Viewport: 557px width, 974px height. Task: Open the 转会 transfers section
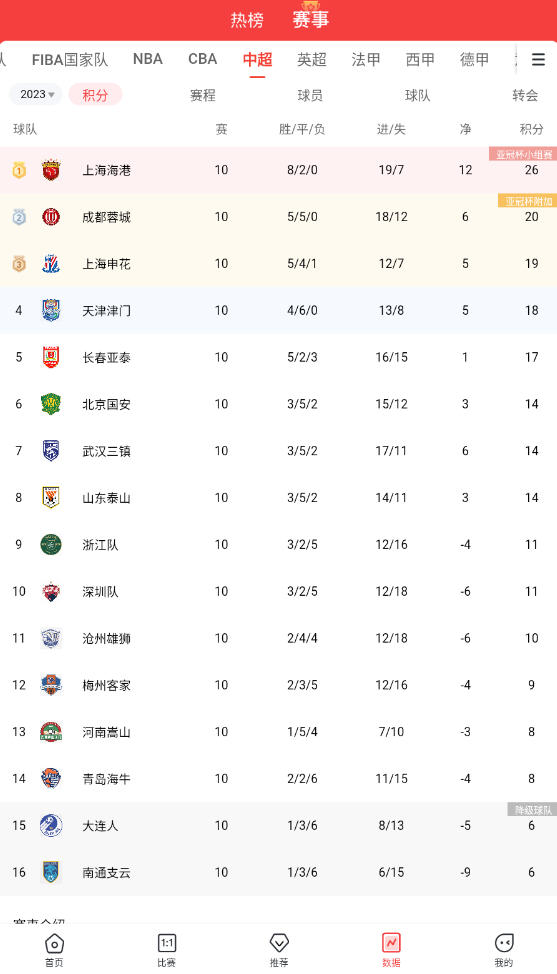525,95
